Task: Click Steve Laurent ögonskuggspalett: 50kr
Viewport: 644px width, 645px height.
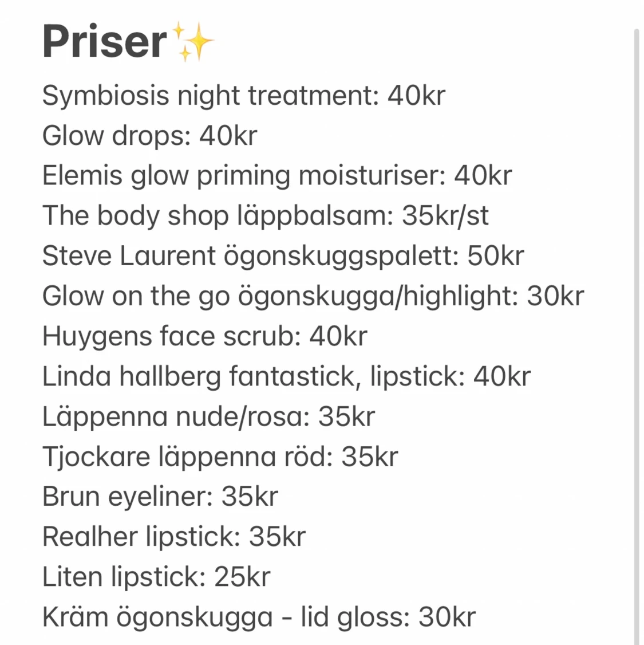Action: coord(283,256)
